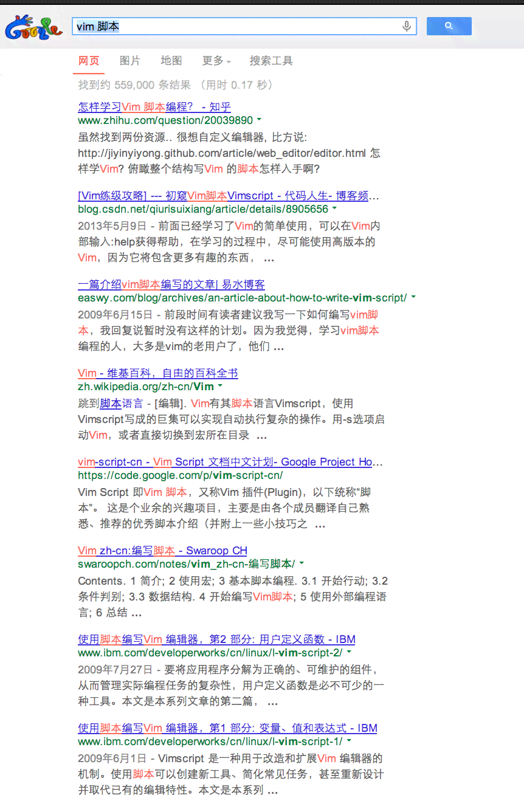
Task: Click the green URL zh.wikipedia.org/zh-cn/Vim
Action: coord(146,387)
